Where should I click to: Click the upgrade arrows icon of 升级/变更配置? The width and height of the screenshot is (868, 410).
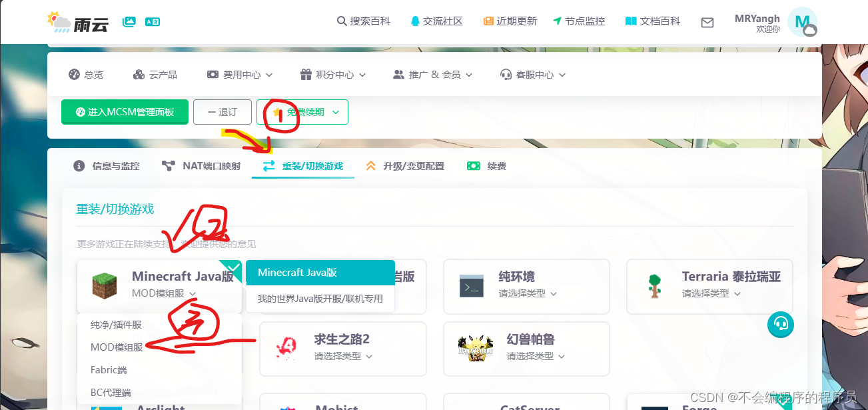[370, 166]
